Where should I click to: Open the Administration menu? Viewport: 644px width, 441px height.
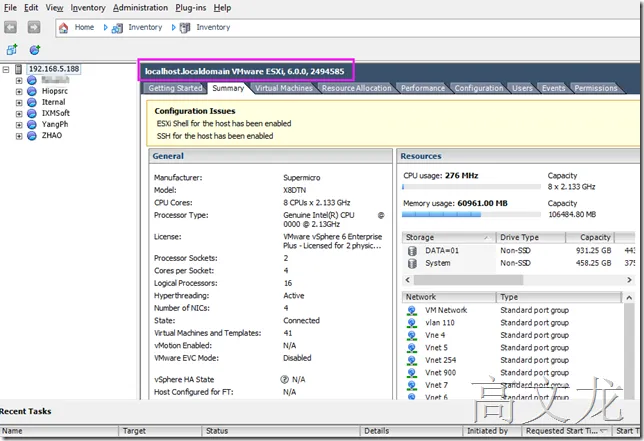140,8
